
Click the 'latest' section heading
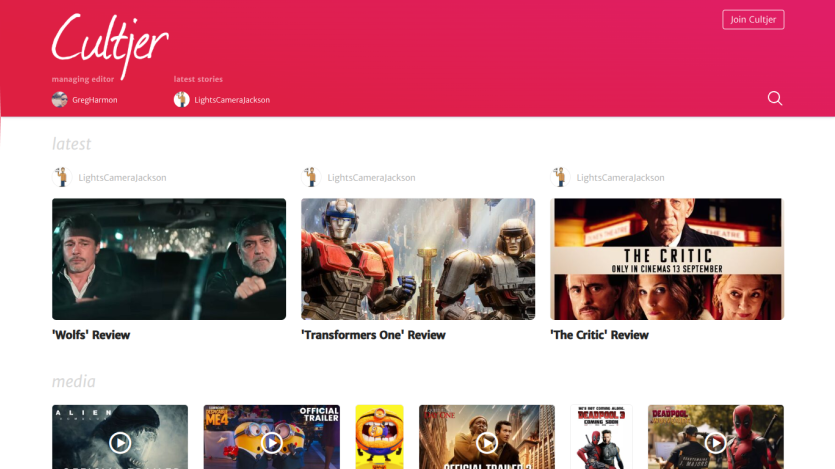[x=71, y=144]
